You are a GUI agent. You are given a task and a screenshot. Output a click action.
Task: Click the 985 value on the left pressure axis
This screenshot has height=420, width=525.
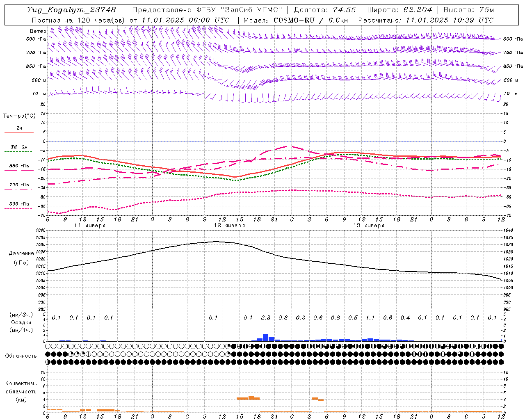(41, 309)
